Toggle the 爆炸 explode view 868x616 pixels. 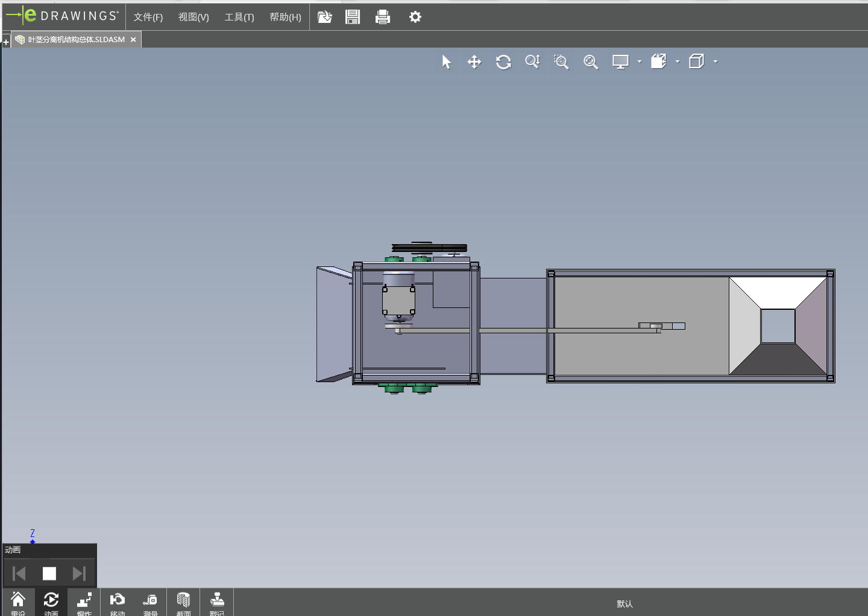tap(84, 602)
